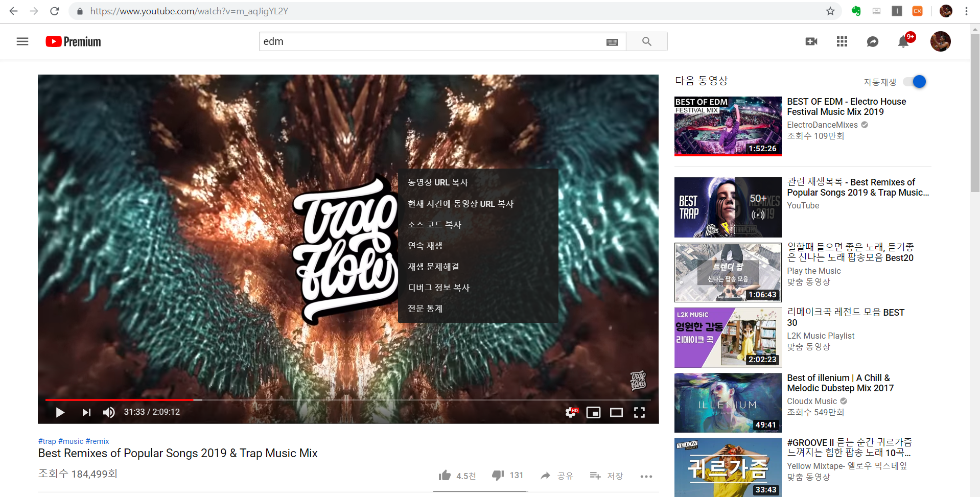Open the more actions three-dot menu below the video
This screenshot has height=497, width=980.
[x=646, y=476]
